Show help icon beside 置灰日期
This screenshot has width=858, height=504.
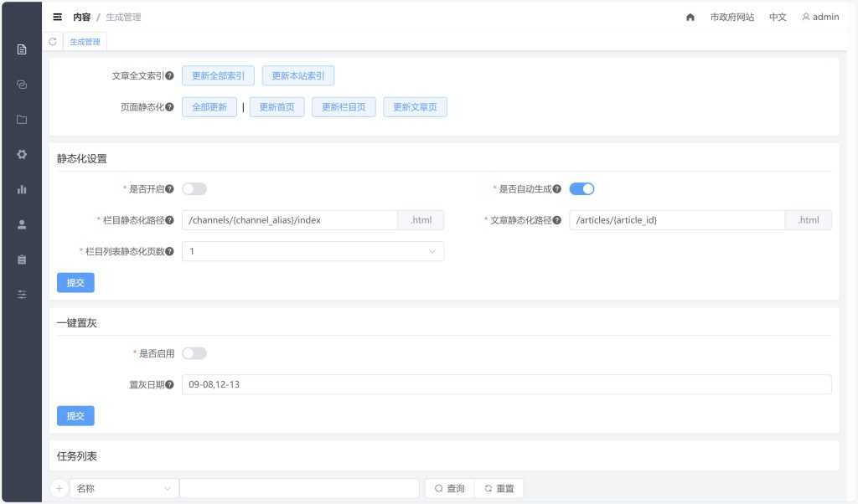tap(169, 385)
